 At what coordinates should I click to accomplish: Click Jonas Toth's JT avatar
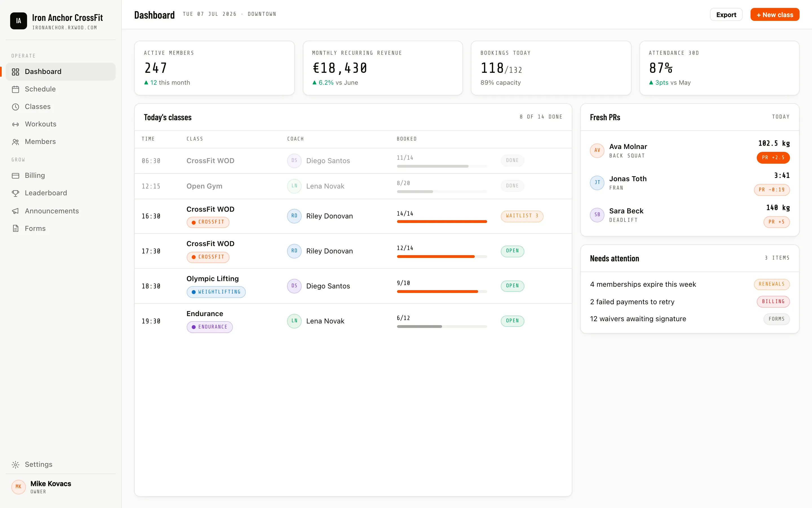click(597, 182)
